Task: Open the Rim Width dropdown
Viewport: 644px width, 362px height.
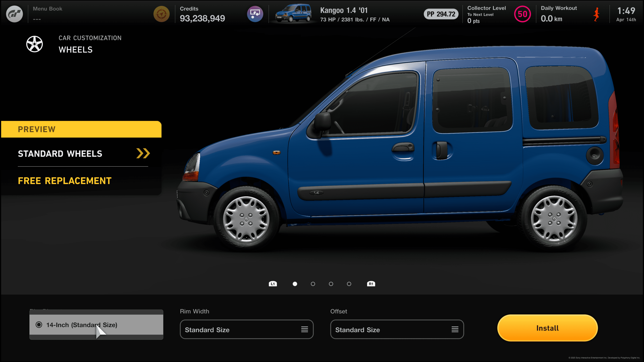Action: pyautogui.click(x=247, y=329)
